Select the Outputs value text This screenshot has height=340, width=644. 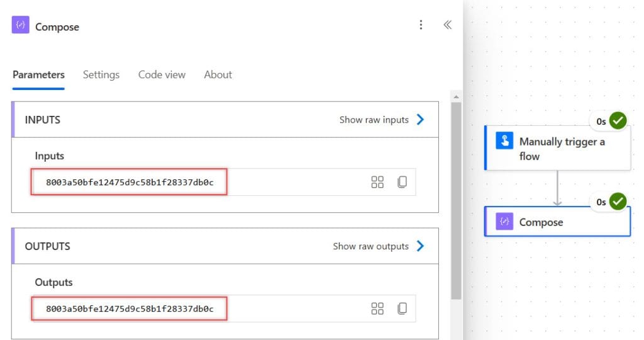(130, 309)
